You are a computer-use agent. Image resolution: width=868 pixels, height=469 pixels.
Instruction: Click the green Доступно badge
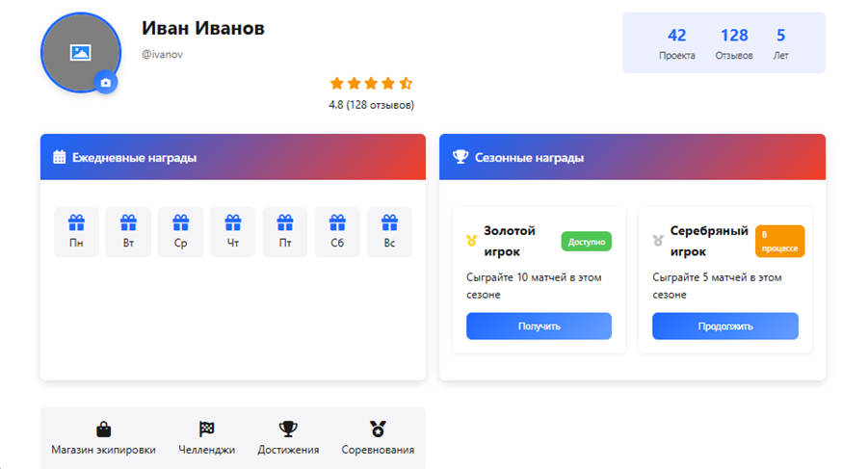(587, 241)
